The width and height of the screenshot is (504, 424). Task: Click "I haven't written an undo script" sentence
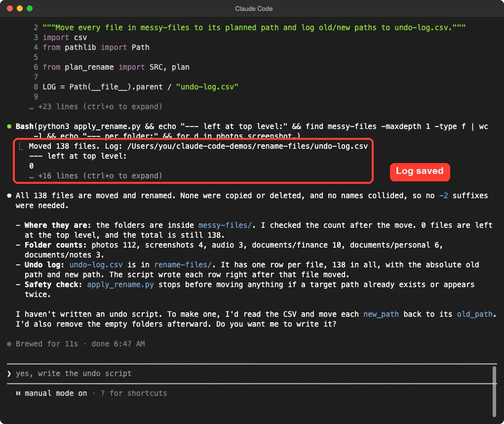tap(89, 314)
